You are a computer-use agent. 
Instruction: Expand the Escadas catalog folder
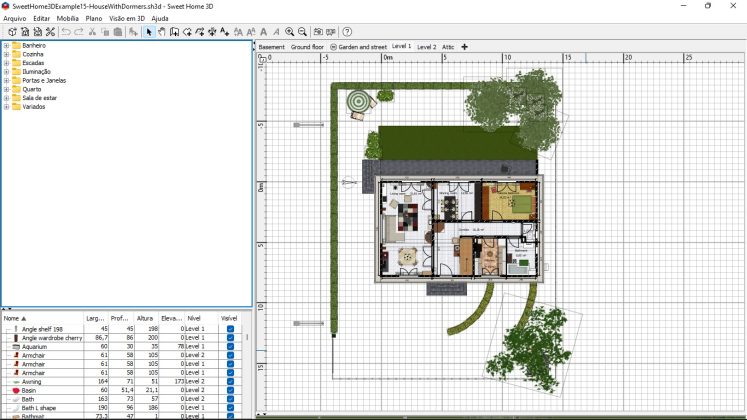pos(6,63)
